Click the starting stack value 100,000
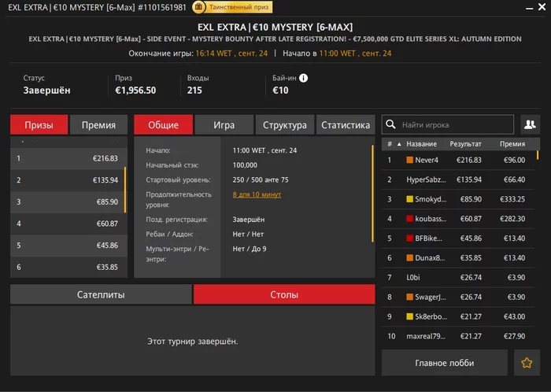The image size is (551, 392). (x=245, y=165)
